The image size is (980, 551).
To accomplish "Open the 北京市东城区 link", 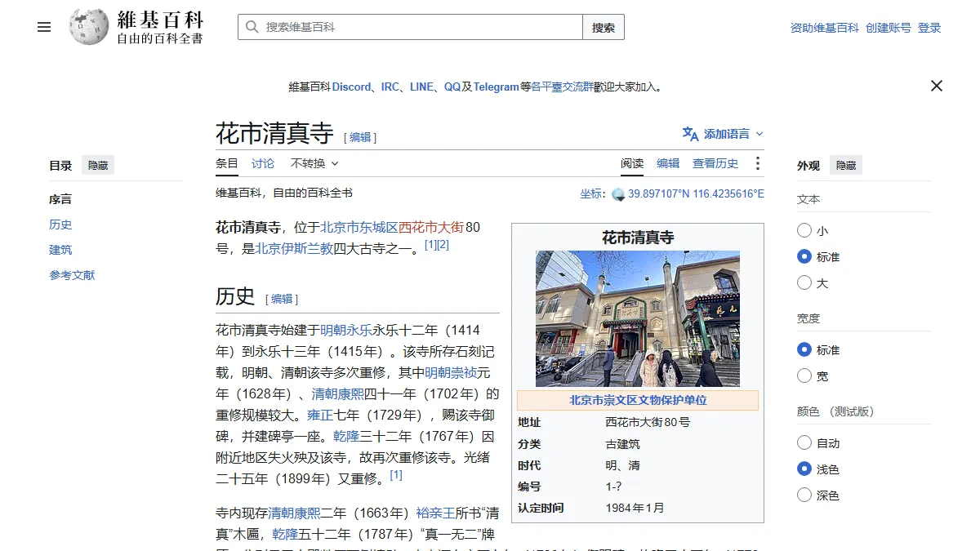I will (359, 227).
